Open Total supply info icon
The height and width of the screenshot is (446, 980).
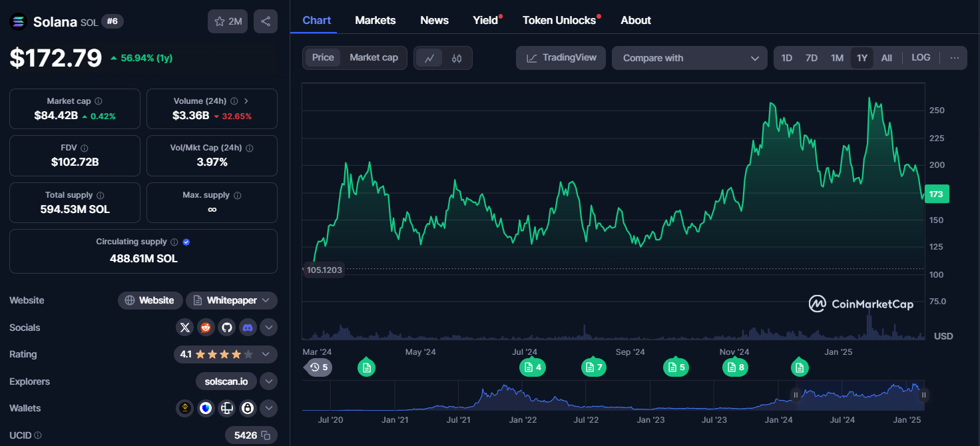[101, 196]
